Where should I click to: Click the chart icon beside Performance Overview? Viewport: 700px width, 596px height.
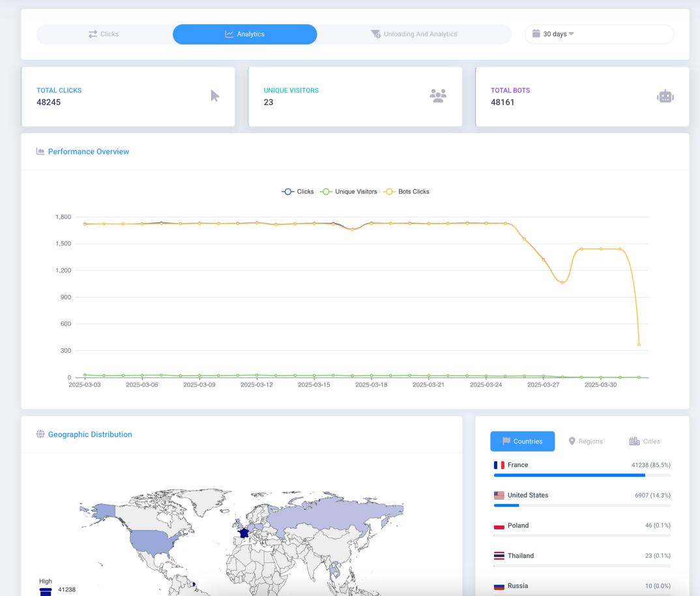40,151
